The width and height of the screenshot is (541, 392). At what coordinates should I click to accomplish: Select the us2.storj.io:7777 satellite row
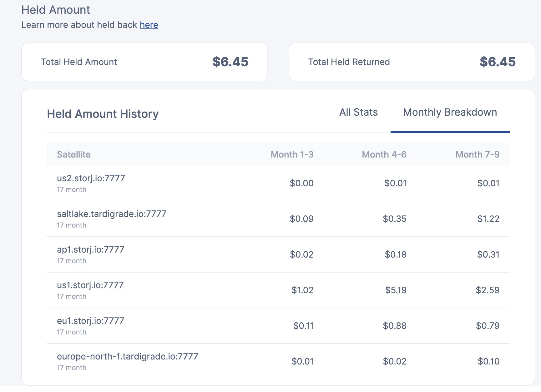pyautogui.click(x=91, y=178)
